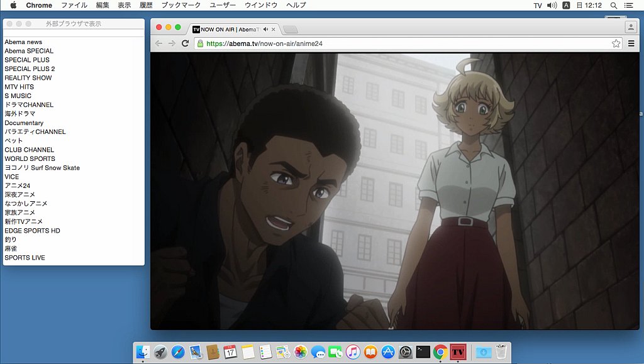Go forward in Chrome
Viewport: 644px width, 364px height.
[x=172, y=43]
